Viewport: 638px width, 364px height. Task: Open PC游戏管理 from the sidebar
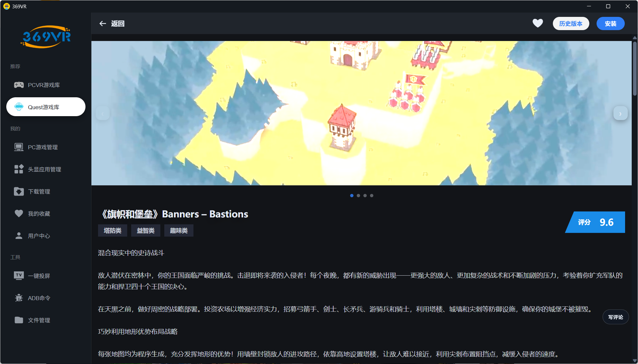[43, 147]
